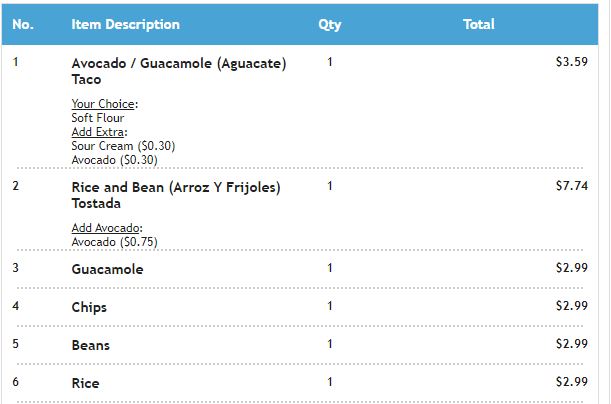Select the Guacamole item row
This screenshot has width=611, height=404.
pyautogui.click(x=300, y=269)
